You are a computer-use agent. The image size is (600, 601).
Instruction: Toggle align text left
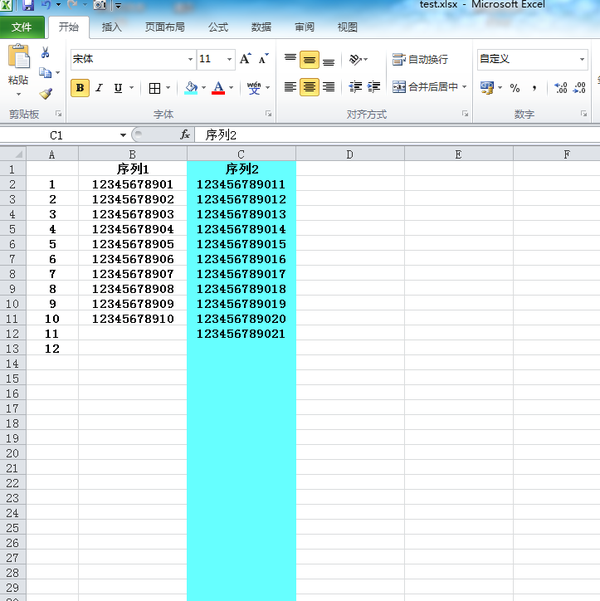click(x=290, y=87)
